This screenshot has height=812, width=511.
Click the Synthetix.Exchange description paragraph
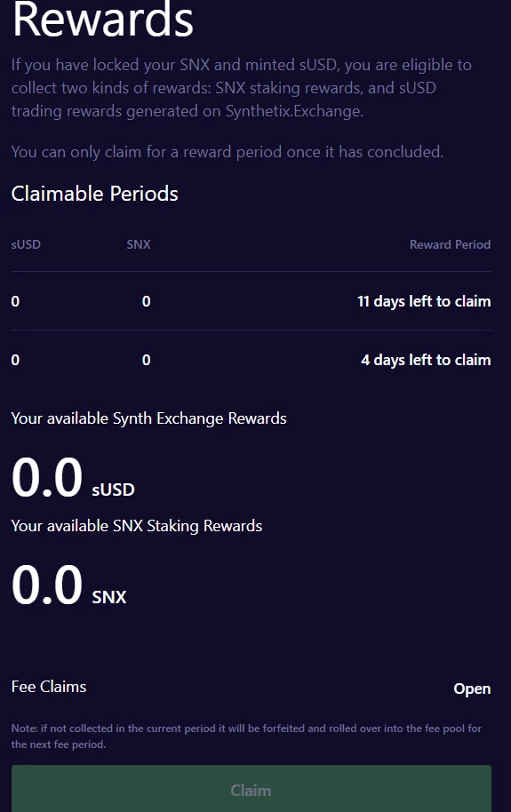click(242, 88)
